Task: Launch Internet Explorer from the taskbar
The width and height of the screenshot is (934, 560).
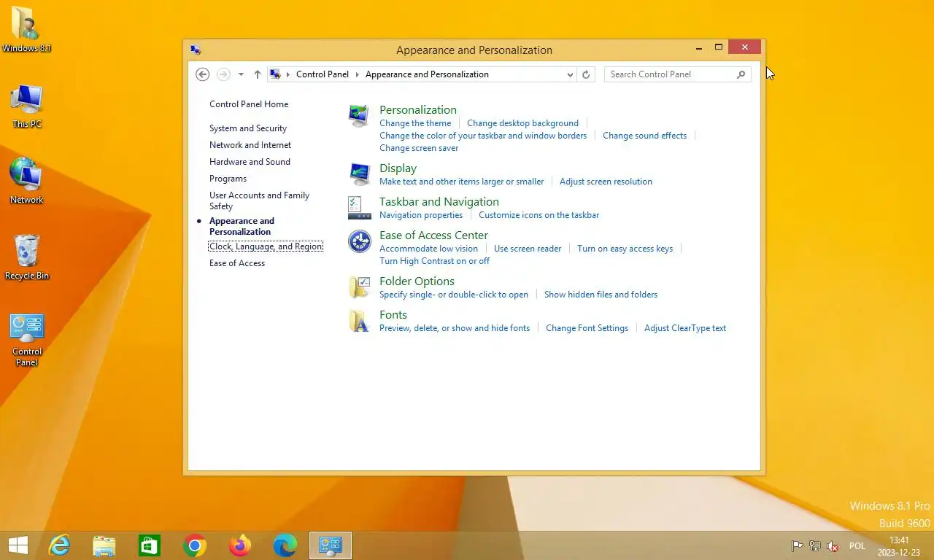Action: 59,545
